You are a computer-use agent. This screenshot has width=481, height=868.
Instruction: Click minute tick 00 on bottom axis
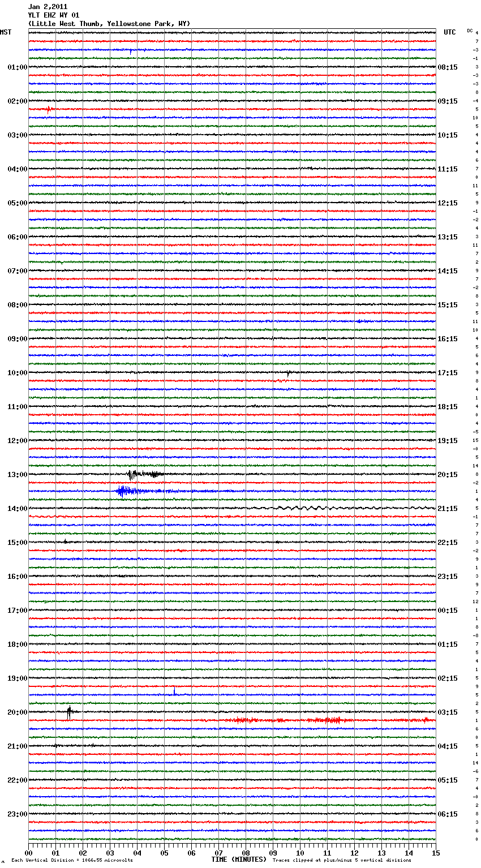(x=28, y=853)
